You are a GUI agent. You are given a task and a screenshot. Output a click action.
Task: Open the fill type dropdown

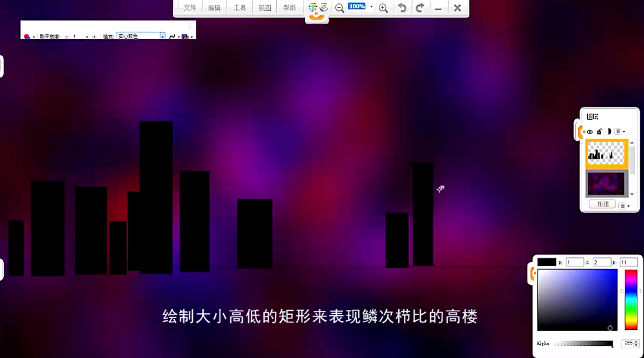click(162, 36)
